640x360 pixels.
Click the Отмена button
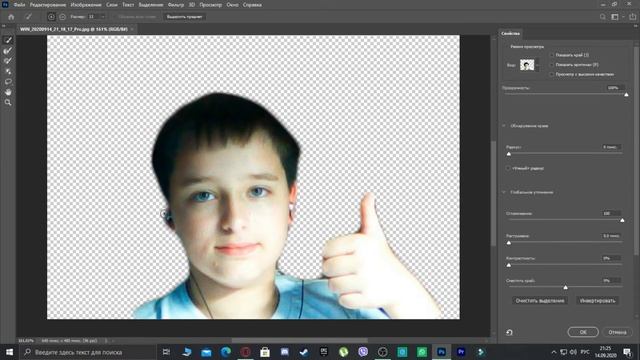point(617,332)
